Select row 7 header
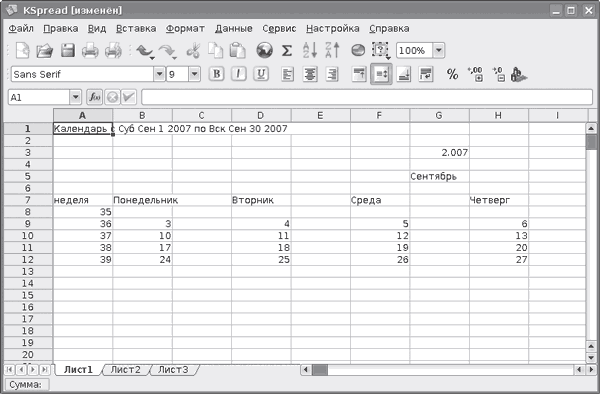The height and width of the screenshot is (394, 600). [28, 200]
